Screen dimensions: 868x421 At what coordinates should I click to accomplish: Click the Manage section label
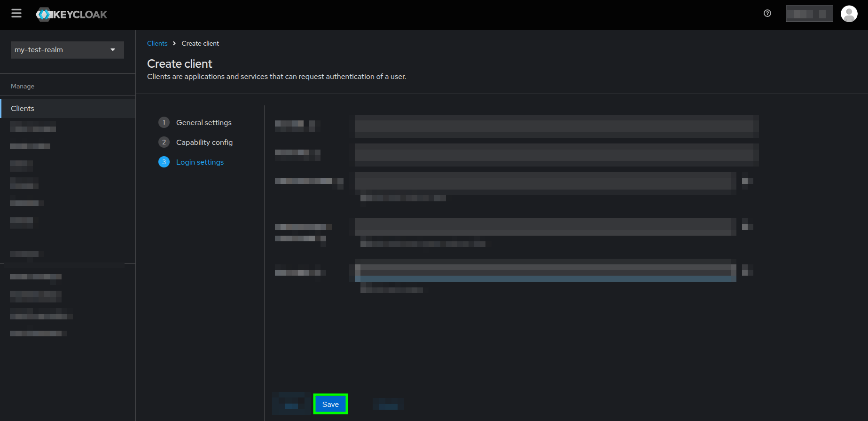click(x=23, y=86)
